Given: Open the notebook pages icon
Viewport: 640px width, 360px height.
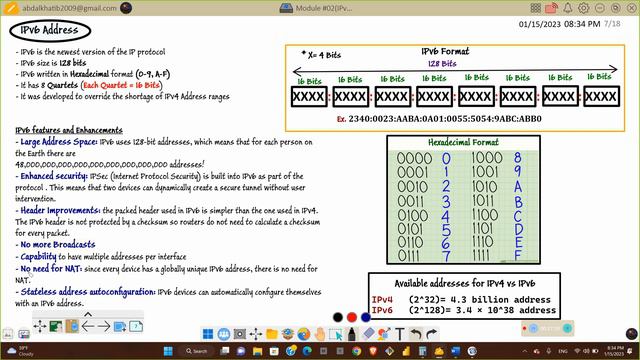Looking at the screenshot, I should point(72,326).
